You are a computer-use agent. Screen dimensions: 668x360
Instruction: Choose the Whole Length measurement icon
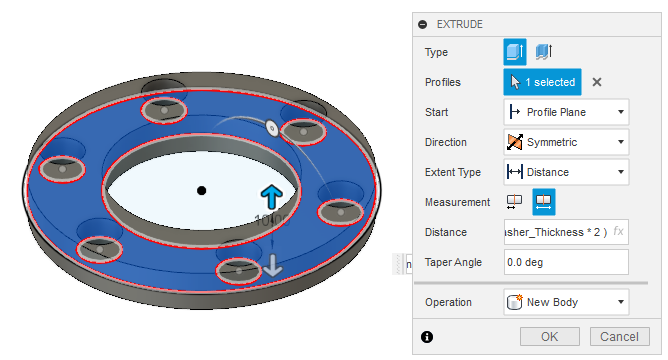544,202
